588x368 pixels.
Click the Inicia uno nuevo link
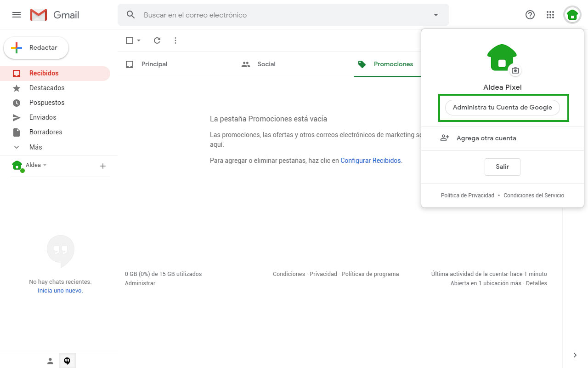(x=60, y=291)
